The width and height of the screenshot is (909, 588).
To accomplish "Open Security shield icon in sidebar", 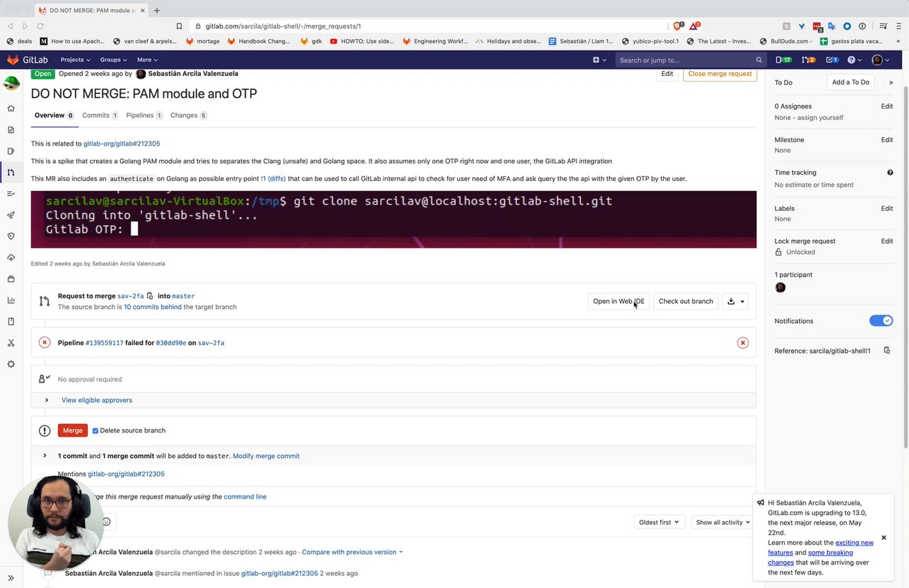I will [11, 236].
